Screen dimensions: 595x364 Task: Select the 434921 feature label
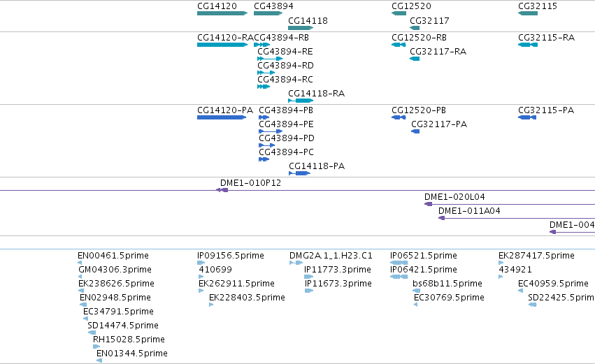tap(515, 270)
